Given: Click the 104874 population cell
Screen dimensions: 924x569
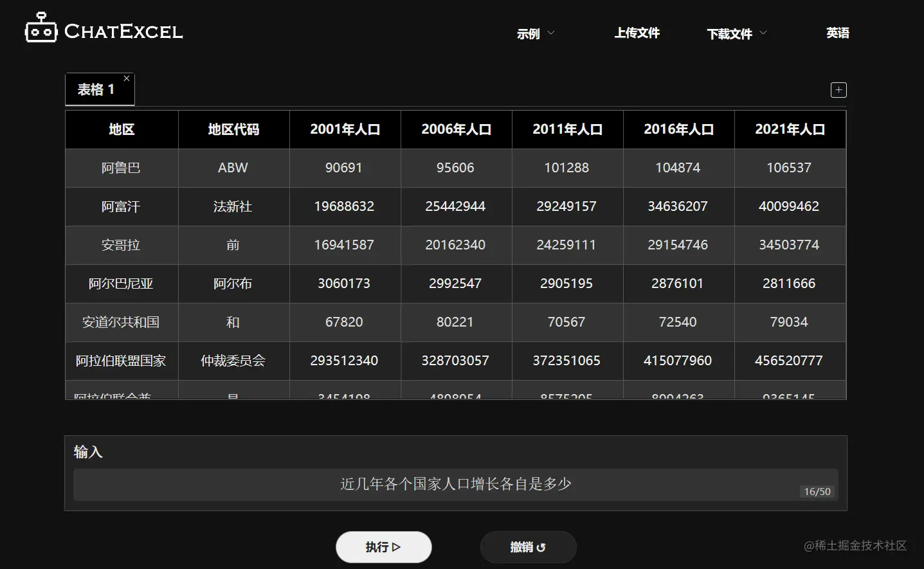Looking at the screenshot, I should [678, 168].
